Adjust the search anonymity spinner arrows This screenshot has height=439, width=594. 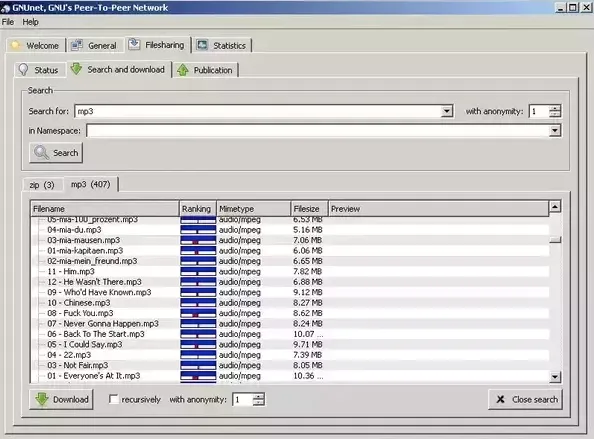555,111
